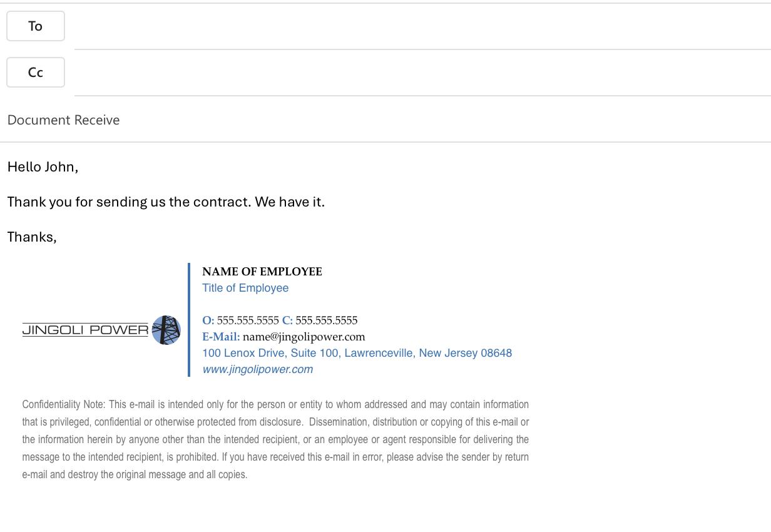Viewport: 771px width, 532px height.
Task: Click the name@jingolipower.com email address
Action: pyautogui.click(x=304, y=337)
